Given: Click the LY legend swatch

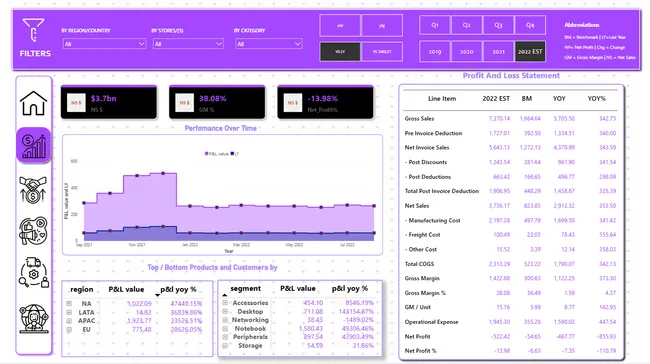Looking at the screenshot, I should pos(233,154).
